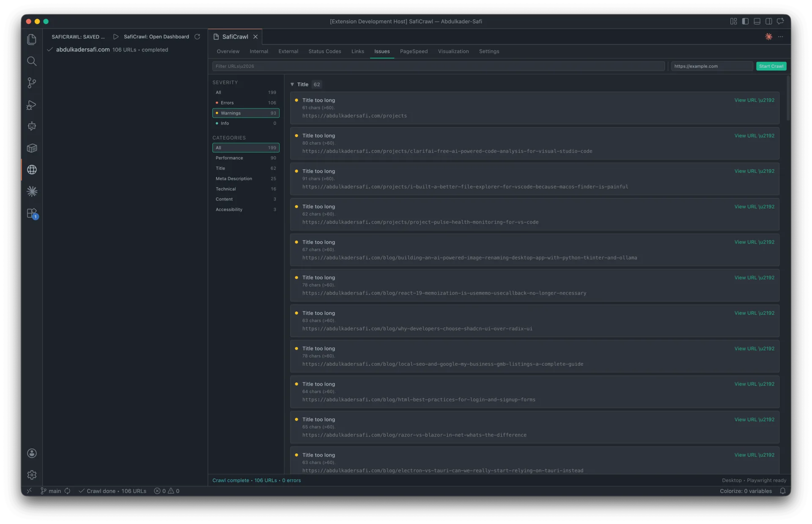This screenshot has height=524, width=812.
Task: Click the issues list scrollbar
Action: (788, 98)
